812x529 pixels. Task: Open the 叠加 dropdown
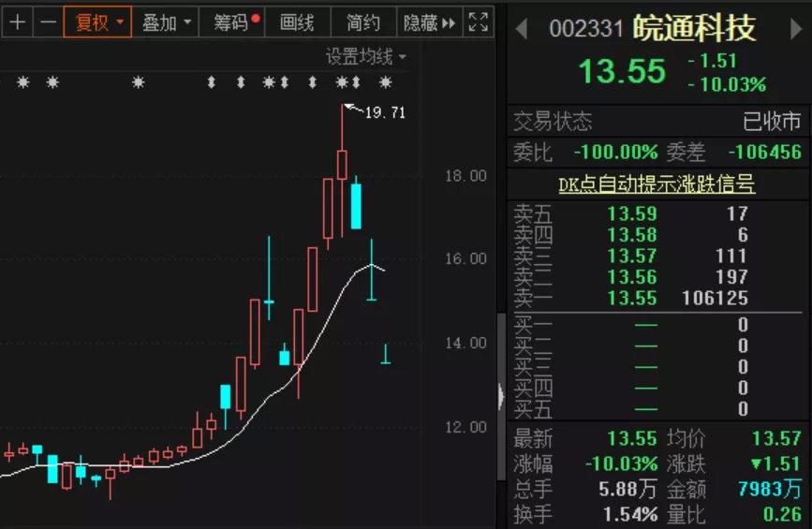166,22
